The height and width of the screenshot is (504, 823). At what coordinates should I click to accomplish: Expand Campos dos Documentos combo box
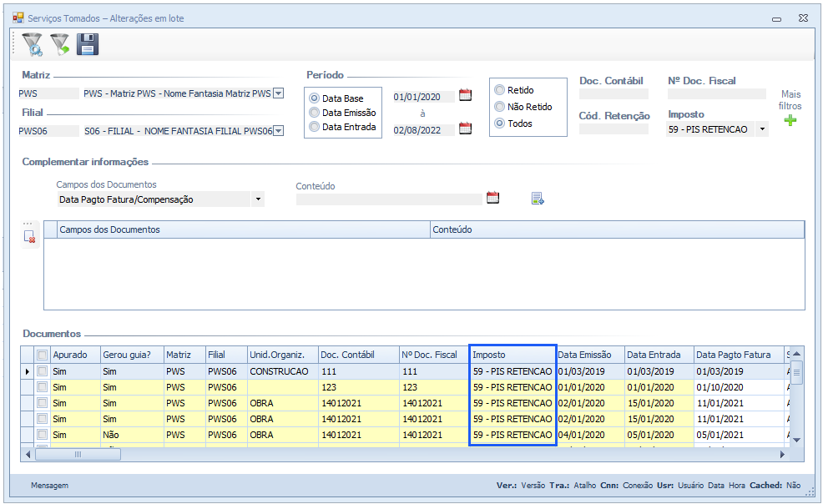258,199
